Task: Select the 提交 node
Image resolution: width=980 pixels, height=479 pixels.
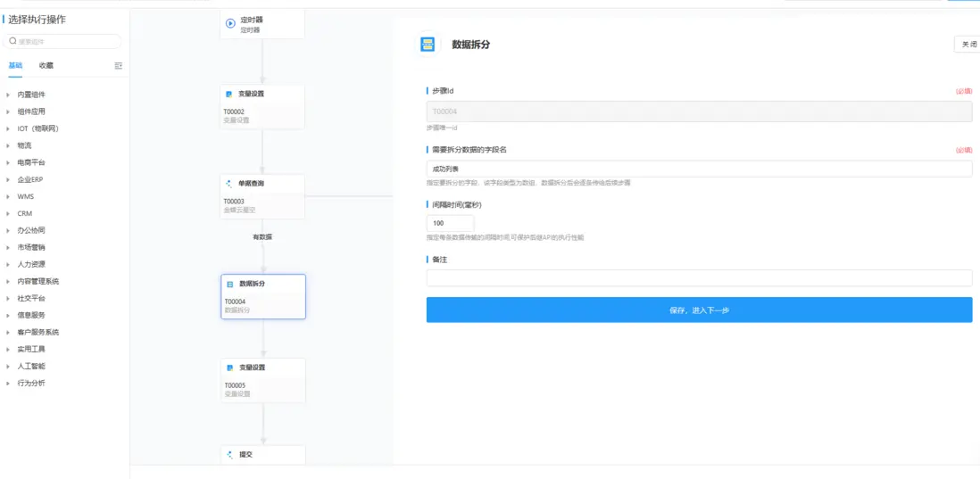Action: click(x=263, y=455)
